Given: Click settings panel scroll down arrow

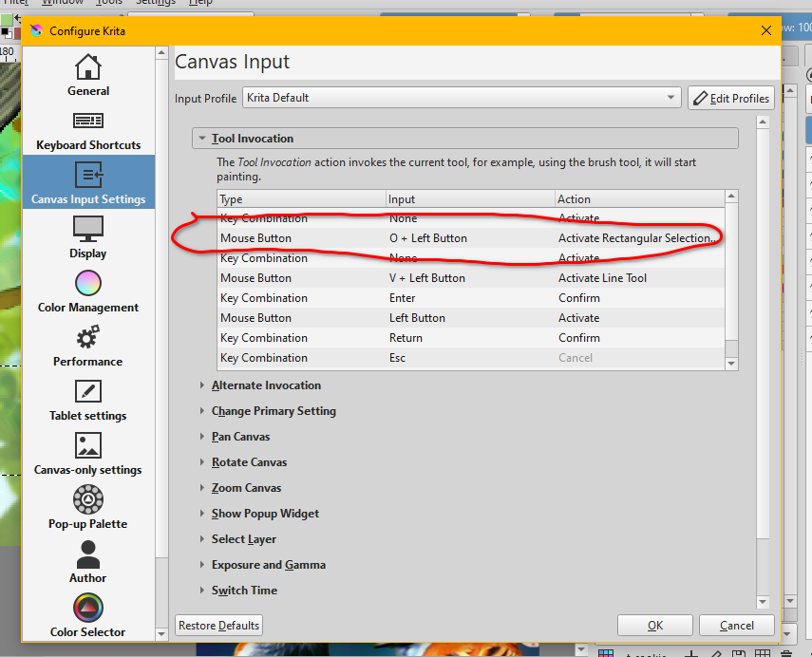Looking at the screenshot, I should pyautogui.click(x=763, y=602).
